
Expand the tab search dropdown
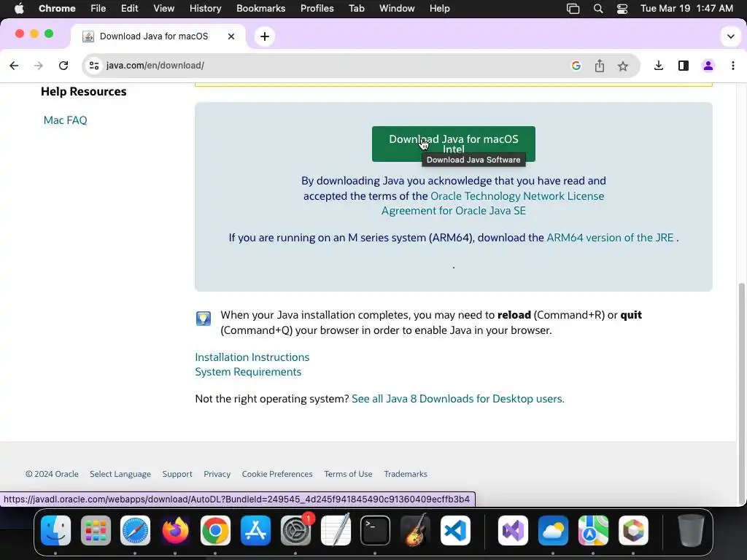coord(730,36)
